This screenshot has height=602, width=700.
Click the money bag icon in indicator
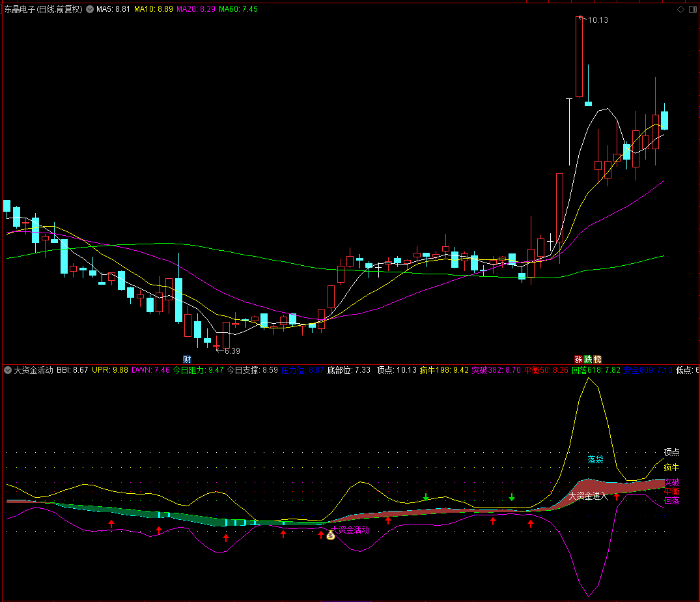point(331,535)
